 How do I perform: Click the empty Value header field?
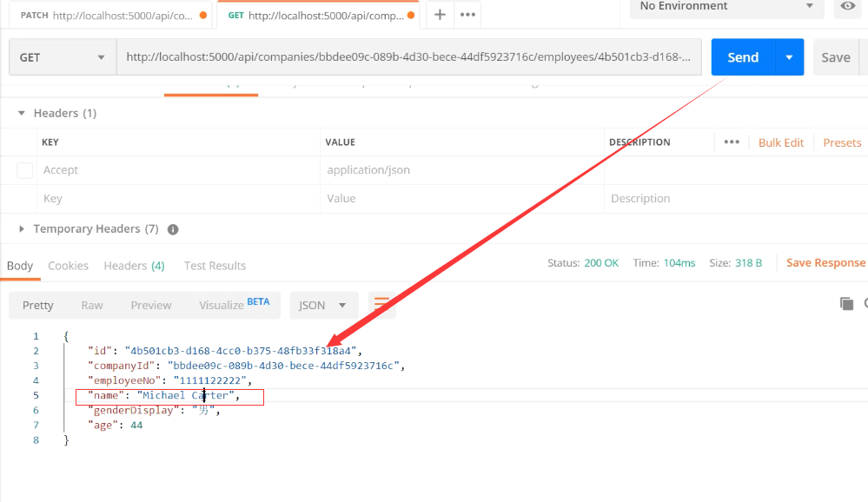(x=461, y=199)
